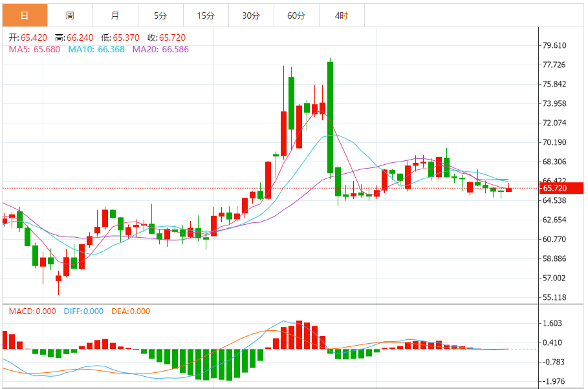The width and height of the screenshot is (588, 389).
Task: Select the 15分 timeframe tab
Action: [x=206, y=16]
